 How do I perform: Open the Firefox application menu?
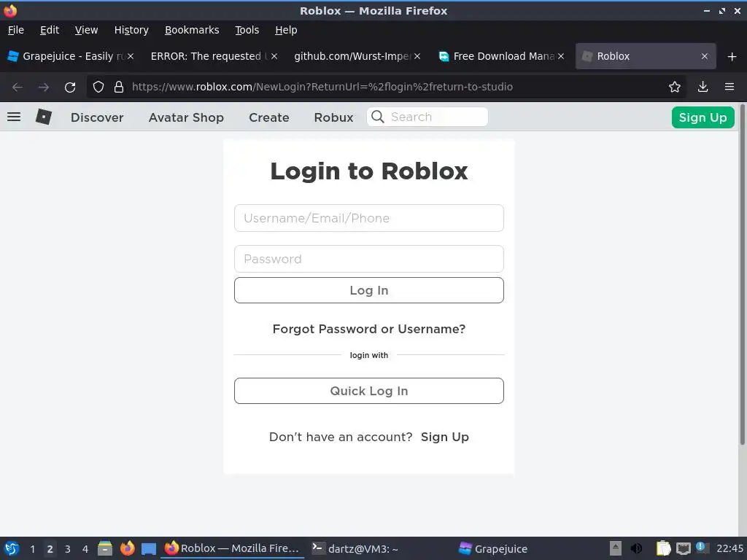[x=729, y=87]
